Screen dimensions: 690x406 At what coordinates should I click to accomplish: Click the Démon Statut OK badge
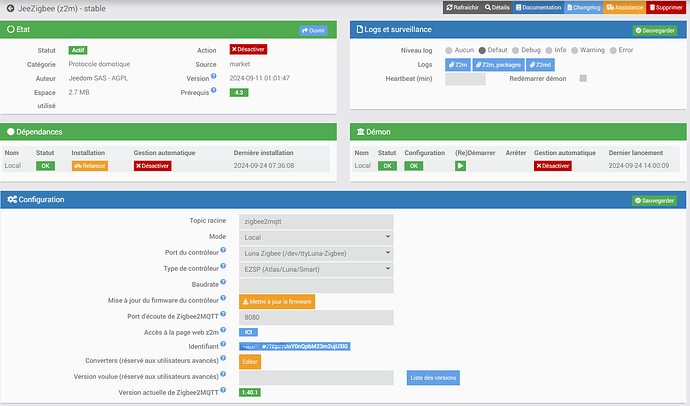[x=387, y=166]
